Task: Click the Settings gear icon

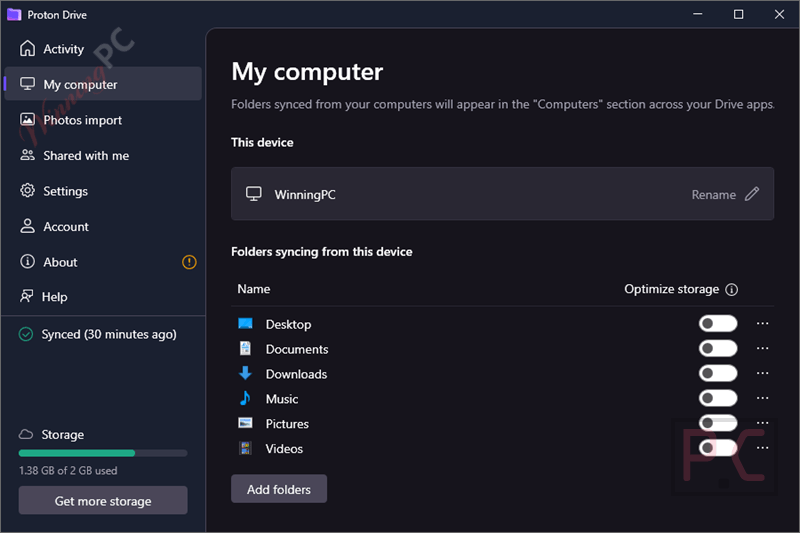Action: (28, 191)
